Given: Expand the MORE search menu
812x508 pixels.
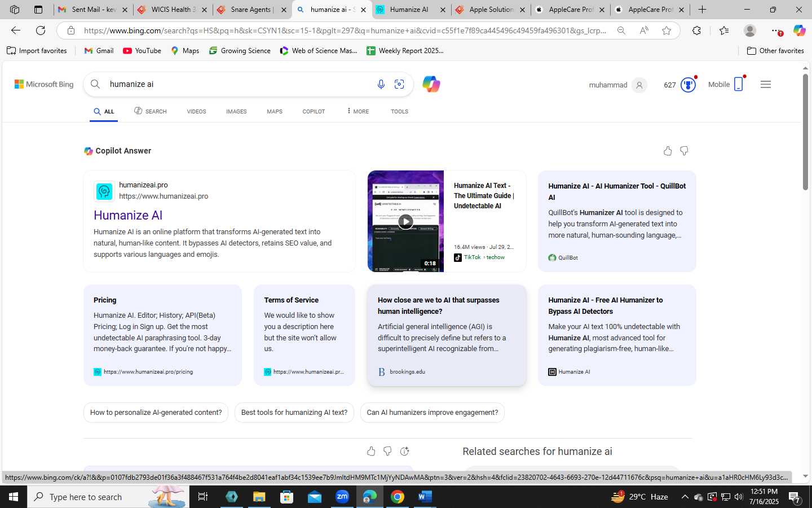Looking at the screenshot, I should 358,111.
